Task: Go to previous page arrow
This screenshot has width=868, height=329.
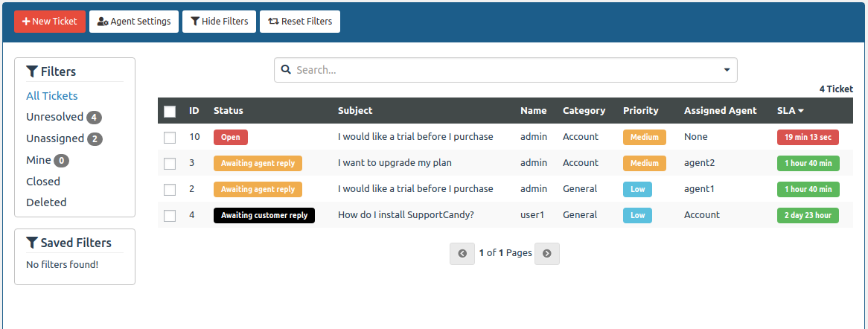Action: click(x=462, y=254)
